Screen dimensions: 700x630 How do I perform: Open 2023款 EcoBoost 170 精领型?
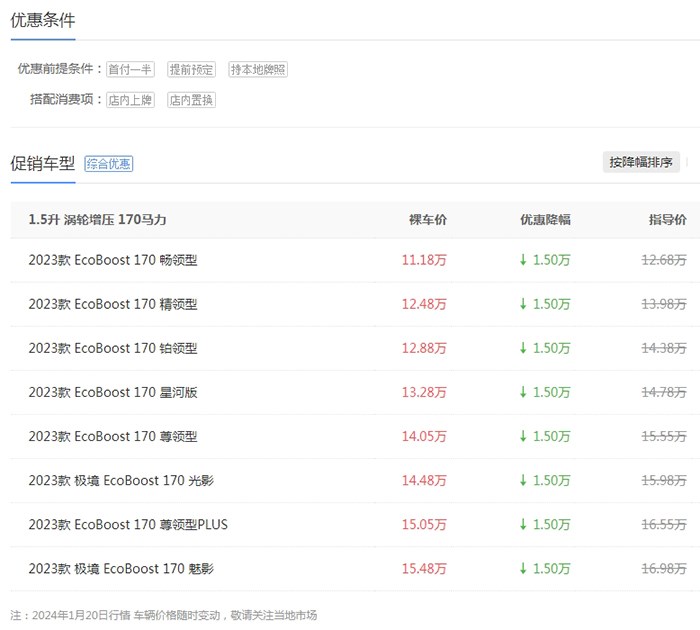pyautogui.click(x=113, y=304)
